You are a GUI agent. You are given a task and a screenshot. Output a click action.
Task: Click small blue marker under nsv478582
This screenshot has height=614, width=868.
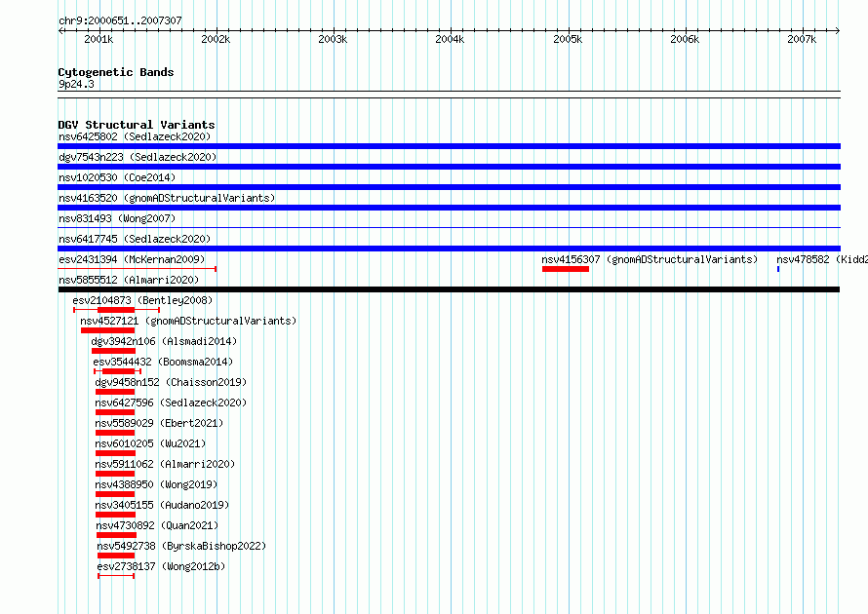coord(777,269)
